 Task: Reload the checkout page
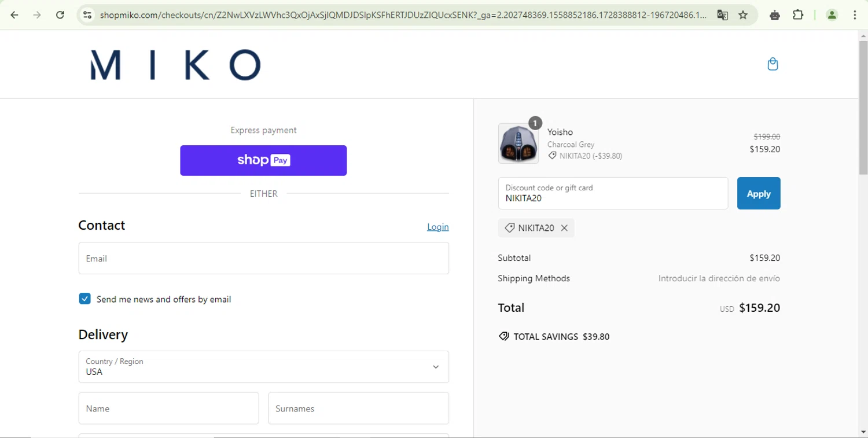[60, 15]
